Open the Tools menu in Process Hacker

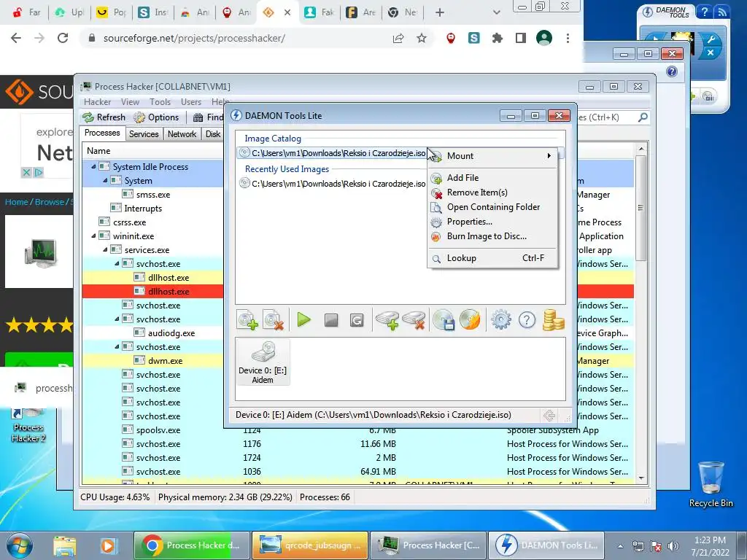pyautogui.click(x=160, y=102)
